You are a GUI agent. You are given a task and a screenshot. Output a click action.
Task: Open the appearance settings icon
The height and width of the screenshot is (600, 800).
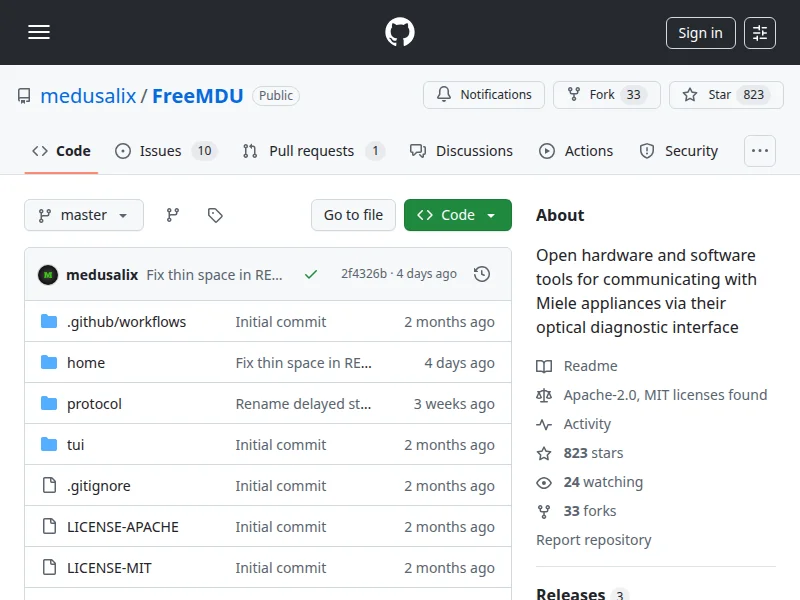(760, 33)
